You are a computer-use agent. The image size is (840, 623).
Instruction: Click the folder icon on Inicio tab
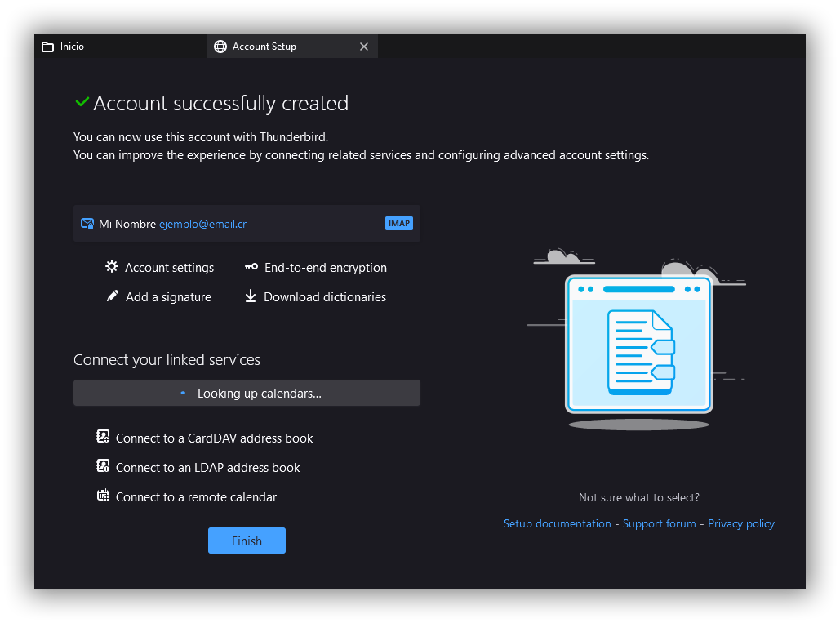click(x=48, y=47)
